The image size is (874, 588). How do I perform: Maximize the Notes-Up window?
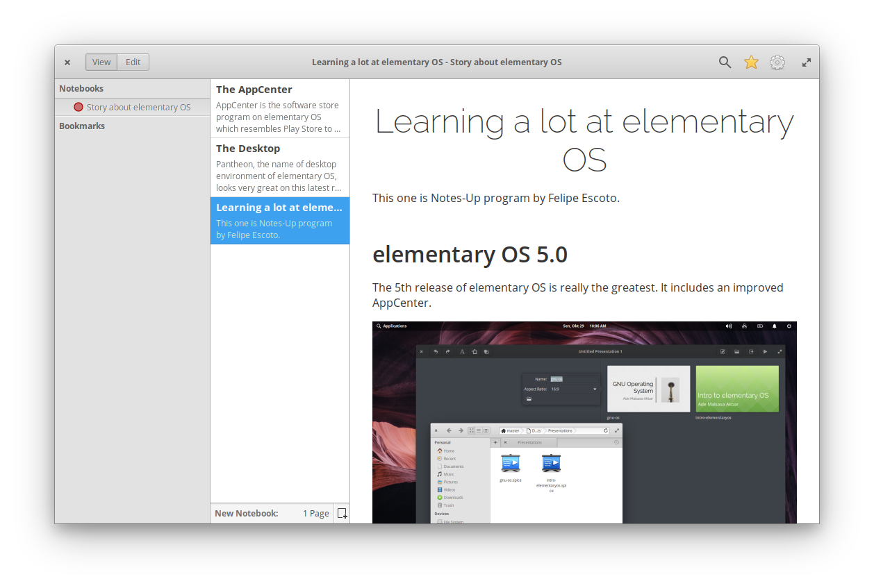pos(807,62)
